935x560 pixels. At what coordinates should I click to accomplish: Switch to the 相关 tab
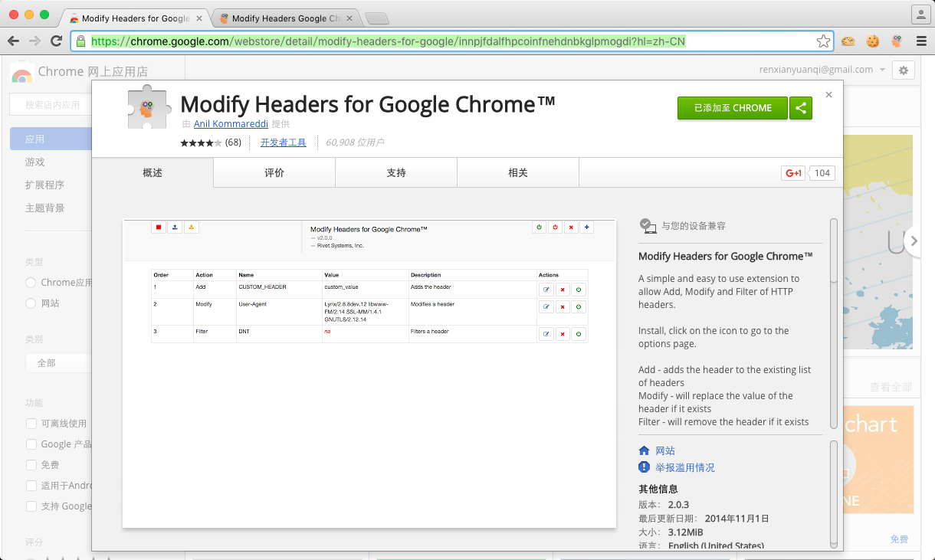(x=518, y=173)
